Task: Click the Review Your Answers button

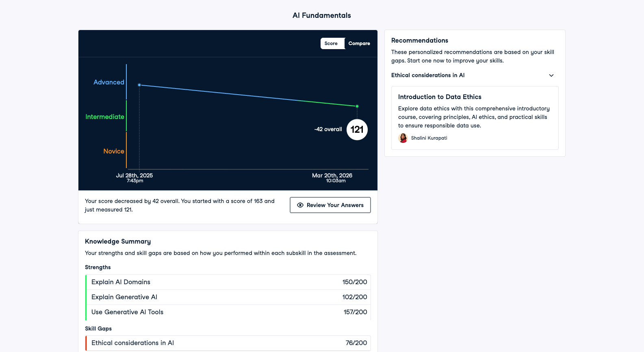Action: [x=330, y=205]
